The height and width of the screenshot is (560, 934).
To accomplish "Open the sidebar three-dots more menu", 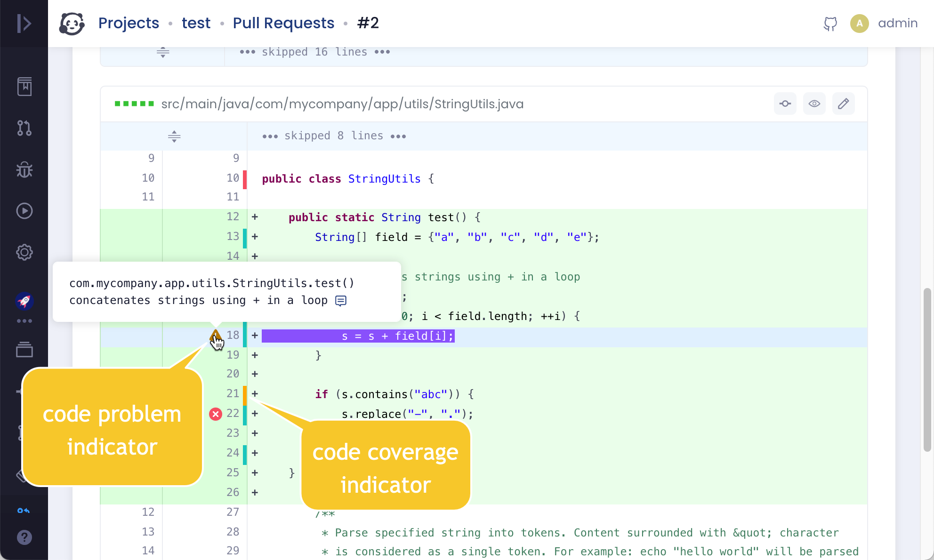I will [x=24, y=321].
